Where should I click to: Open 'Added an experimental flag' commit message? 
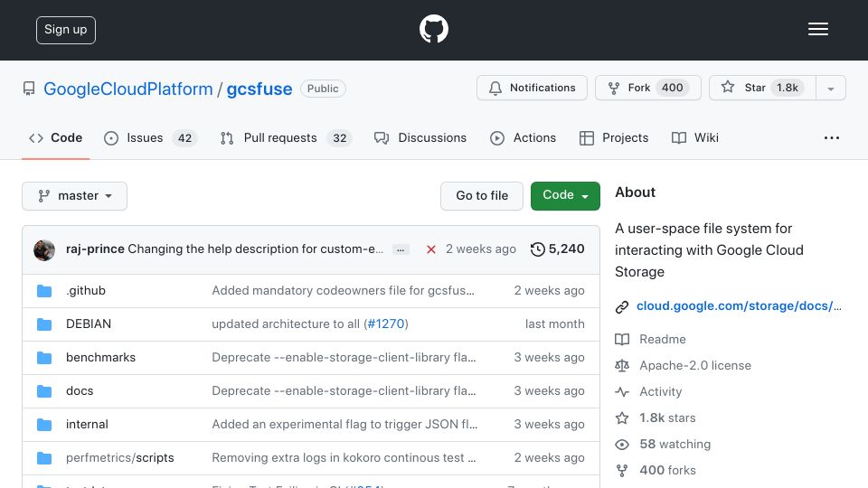point(344,425)
